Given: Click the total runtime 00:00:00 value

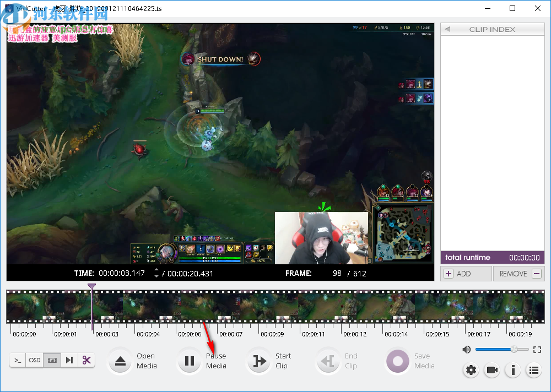Looking at the screenshot, I should [525, 258].
